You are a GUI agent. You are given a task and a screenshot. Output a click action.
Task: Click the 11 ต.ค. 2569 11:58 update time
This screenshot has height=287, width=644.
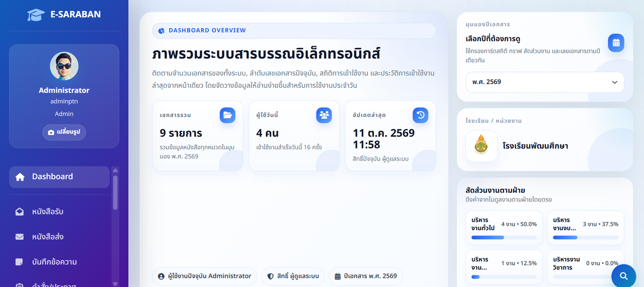coord(384,139)
